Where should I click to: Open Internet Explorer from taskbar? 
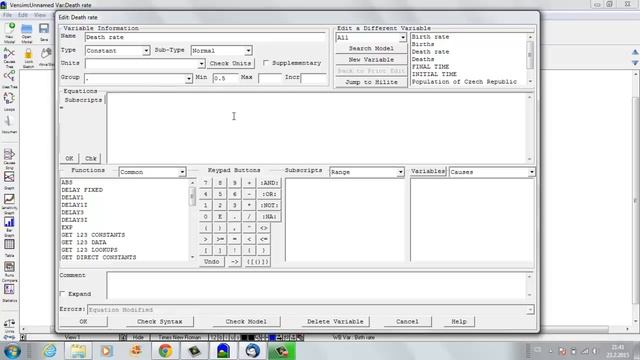50,351
